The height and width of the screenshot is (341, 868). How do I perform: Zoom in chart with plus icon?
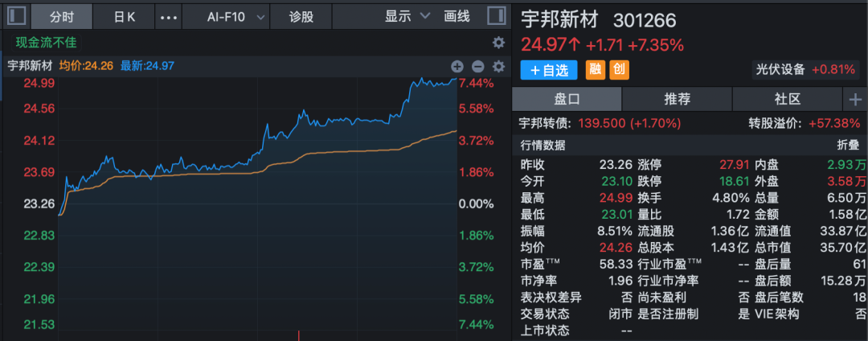pos(457,67)
